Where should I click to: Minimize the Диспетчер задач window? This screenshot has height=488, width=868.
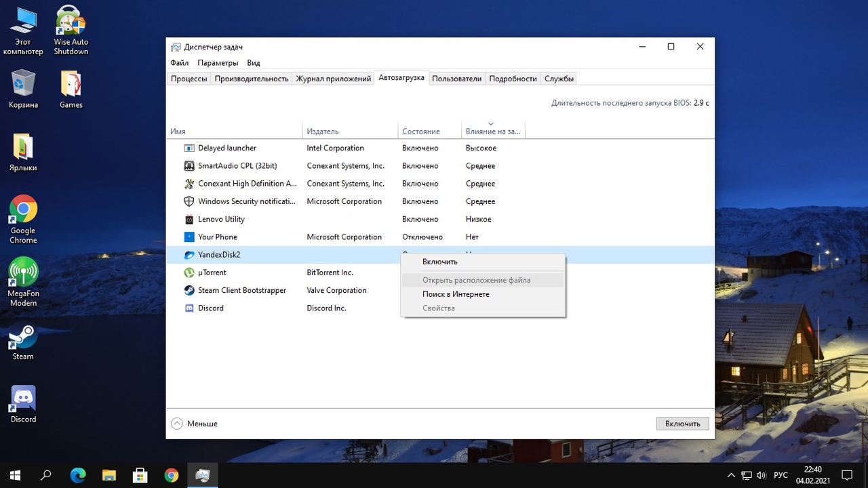[x=642, y=47]
